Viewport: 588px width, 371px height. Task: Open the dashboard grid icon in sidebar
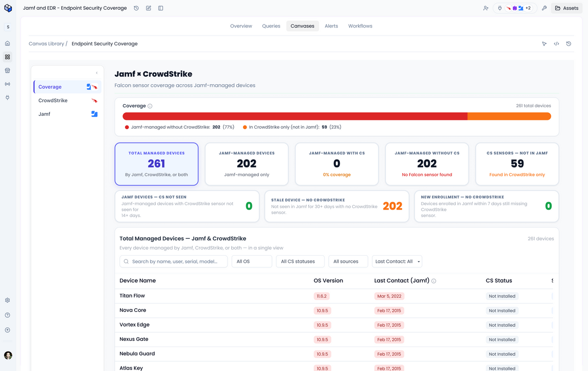click(8, 57)
